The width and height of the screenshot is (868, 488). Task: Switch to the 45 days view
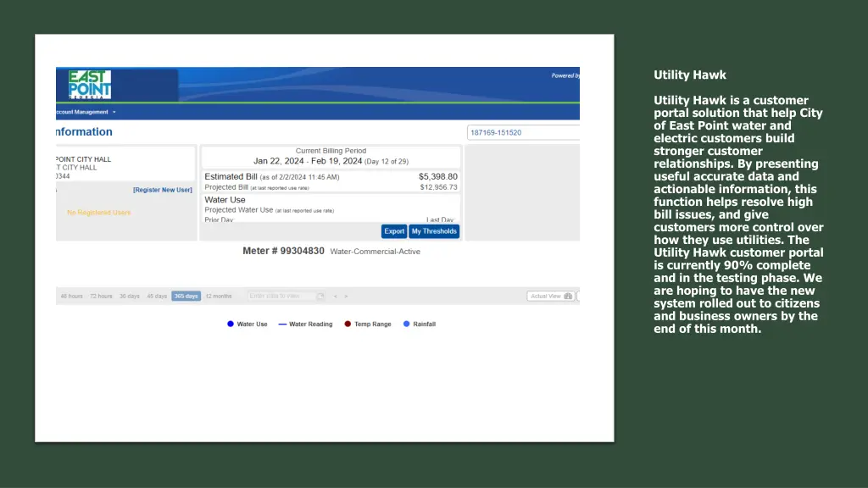coord(157,296)
